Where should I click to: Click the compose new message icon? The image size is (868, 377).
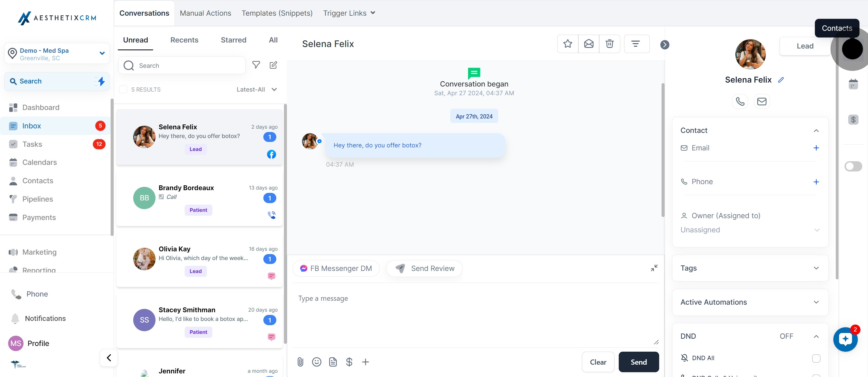pos(273,65)
